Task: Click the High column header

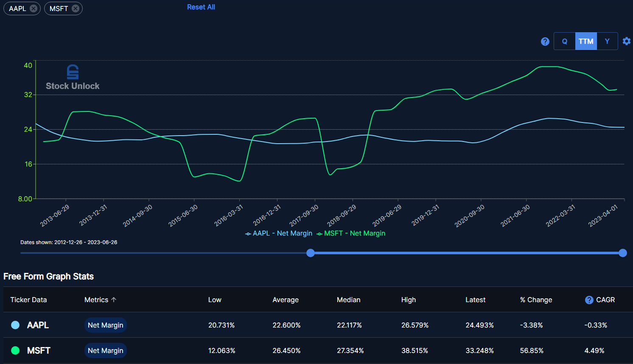Action: pyautogui.click(x=409, y=300)
